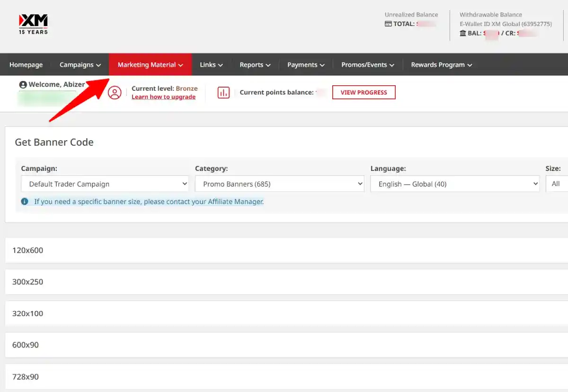Open the Promos/Events menu
Screen dimensions: 568x392
pyautogui.click(x=368, y=65)
